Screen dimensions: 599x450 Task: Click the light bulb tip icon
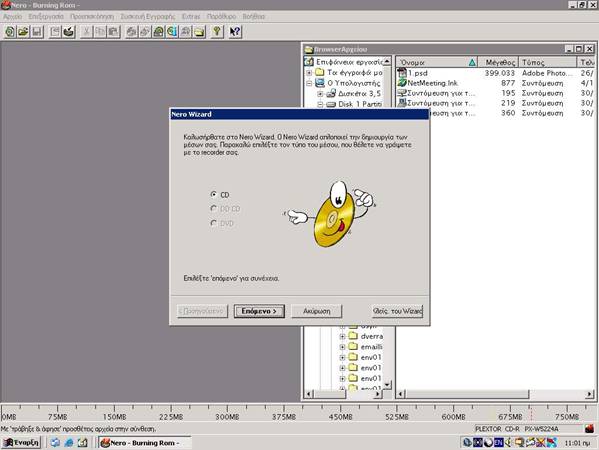(x=217, y=31)
